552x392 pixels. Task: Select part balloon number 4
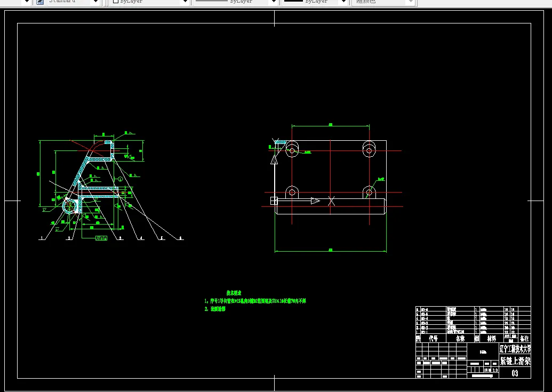[x=141, y=238]
